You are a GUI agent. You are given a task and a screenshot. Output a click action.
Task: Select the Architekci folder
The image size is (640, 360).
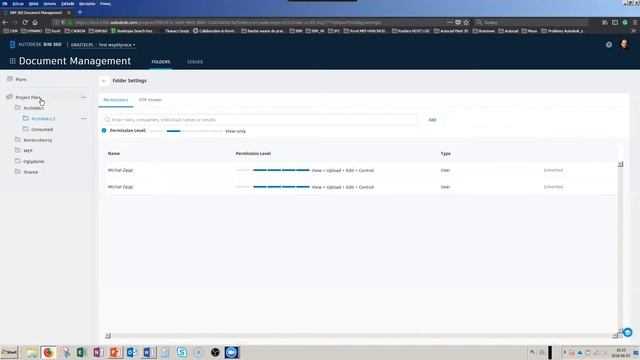pyautogui.click(x=33, y=108)
